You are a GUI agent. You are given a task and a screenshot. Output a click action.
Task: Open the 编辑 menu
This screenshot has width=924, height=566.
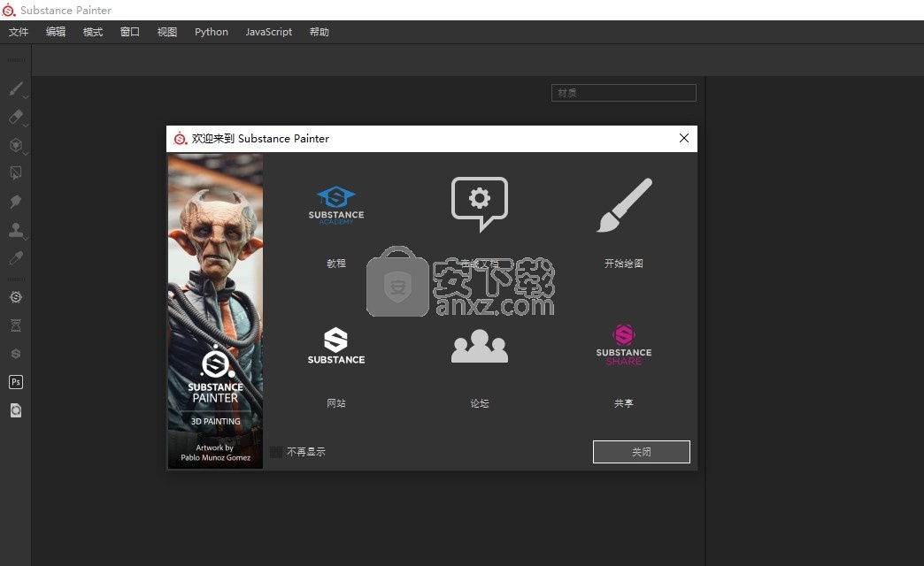[x=56, y=32]
